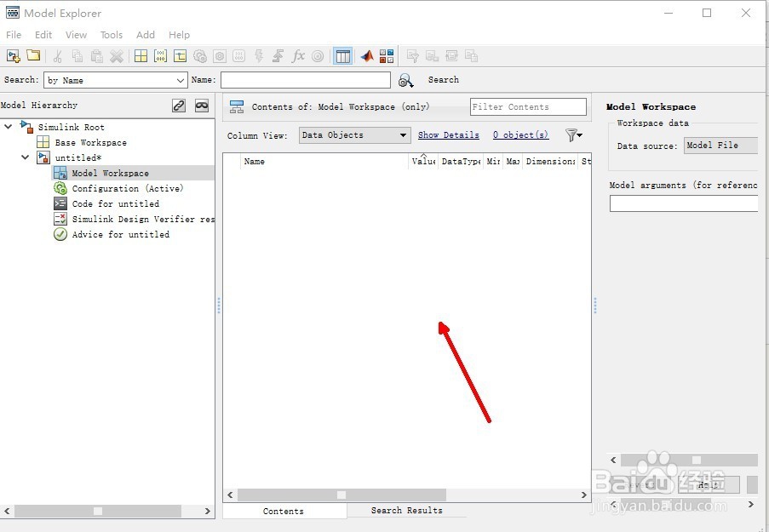Click the Search button
The width and height of the screenshot is (769, 532).
pyautogui.click(x=443, y=79)
